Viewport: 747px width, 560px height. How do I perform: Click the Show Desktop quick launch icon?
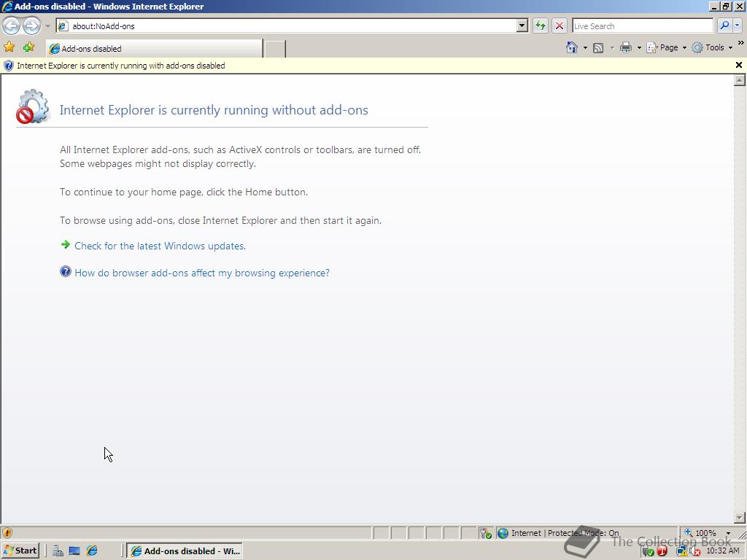pos(74,551)
